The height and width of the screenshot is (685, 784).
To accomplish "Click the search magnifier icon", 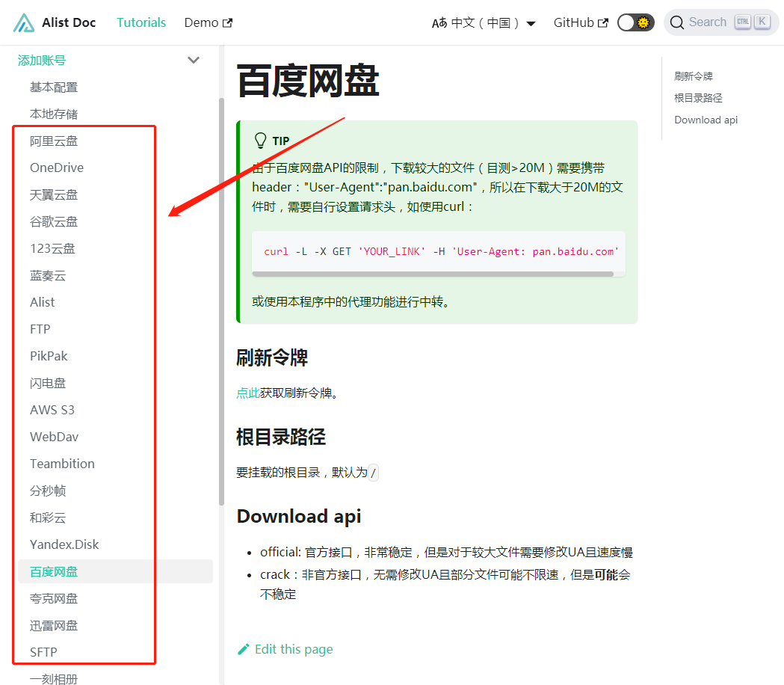I will coord(676,22).
